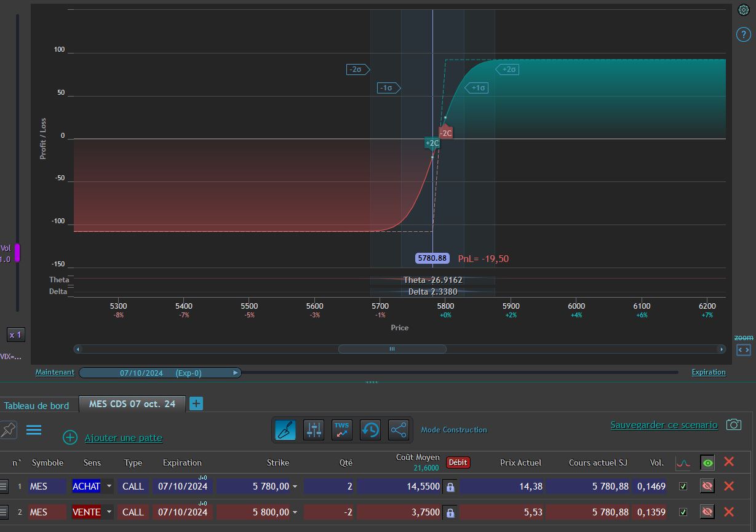The height and width of the screenshot is (532, 756).
Task: Open the settings gear above the chart
Action: (743, 9)
